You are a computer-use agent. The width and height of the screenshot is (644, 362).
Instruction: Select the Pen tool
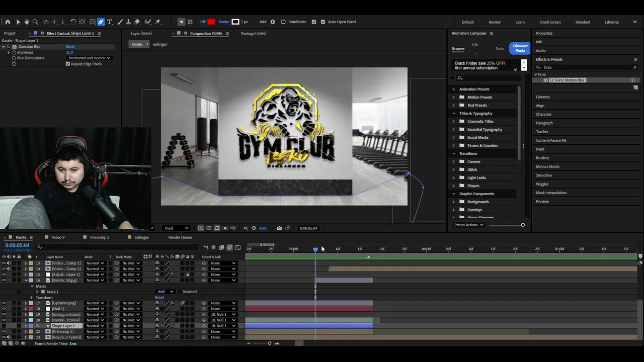101,22
